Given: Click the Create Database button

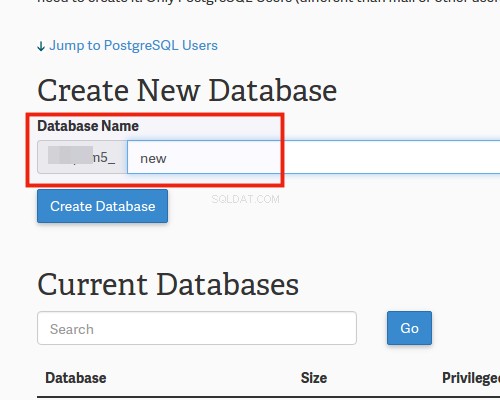Looking at the screenshot, I should click(102, 206).
